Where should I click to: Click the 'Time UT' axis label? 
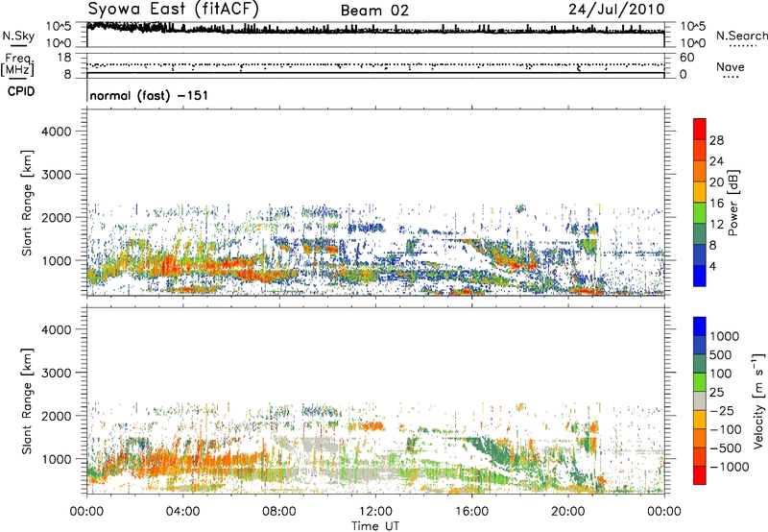[375, 526]
